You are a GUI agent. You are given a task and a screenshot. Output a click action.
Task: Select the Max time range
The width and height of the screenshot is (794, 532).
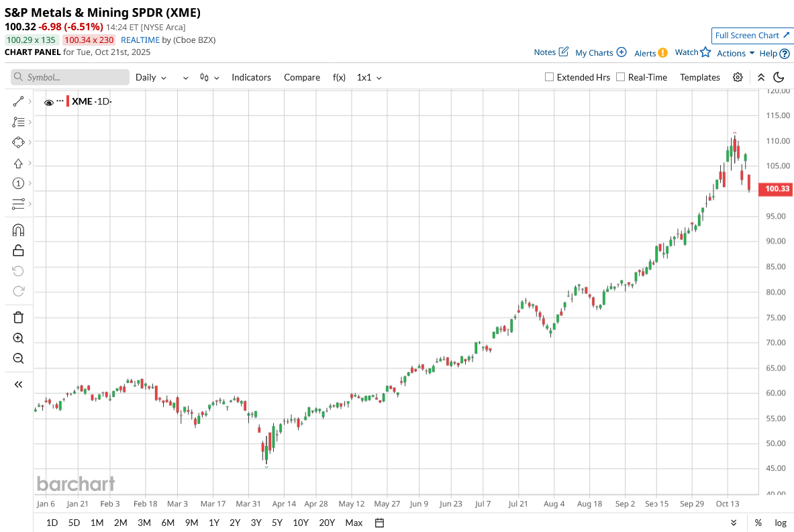click(x=354, y=523)
